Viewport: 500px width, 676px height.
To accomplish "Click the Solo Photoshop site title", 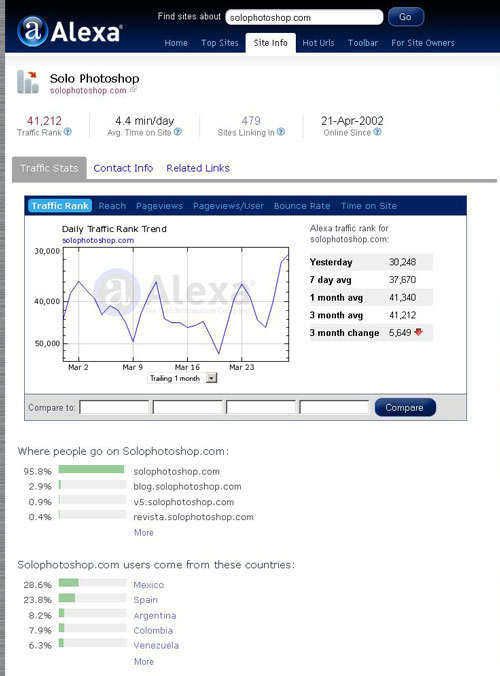I will tap(94, 78).
